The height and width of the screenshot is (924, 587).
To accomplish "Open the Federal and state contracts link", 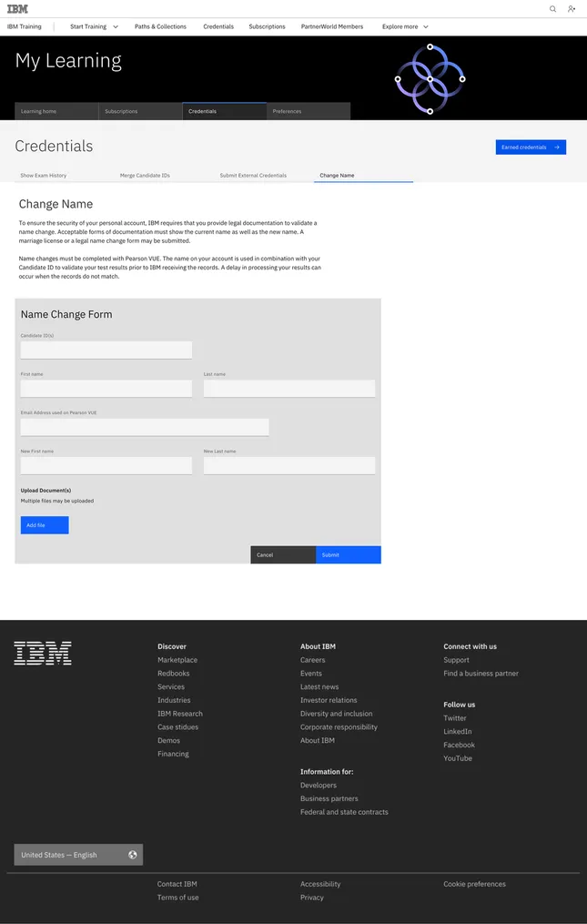I will (344, 812).
